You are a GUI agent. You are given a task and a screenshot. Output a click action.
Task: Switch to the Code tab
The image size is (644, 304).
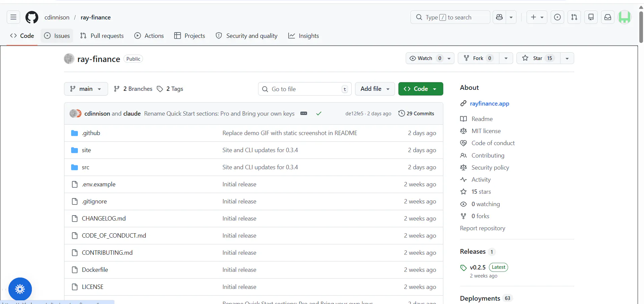pos(22,36)
